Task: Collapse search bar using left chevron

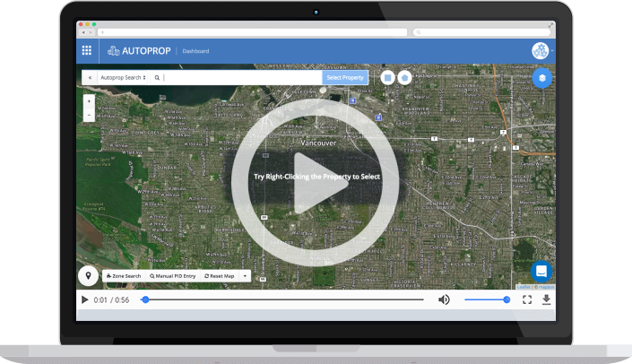Action: [90, 78]
